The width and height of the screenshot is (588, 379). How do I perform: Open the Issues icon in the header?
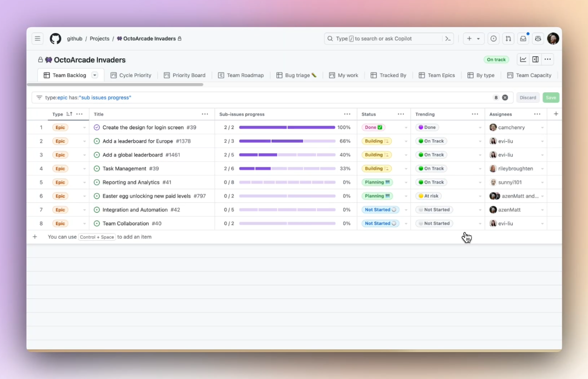(x=493, y=38)
